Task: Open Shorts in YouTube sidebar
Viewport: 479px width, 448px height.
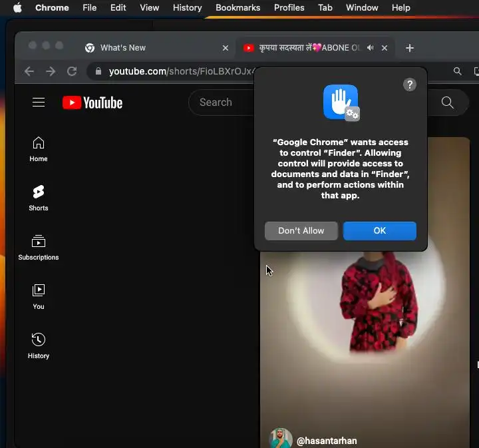Action: [39, 198]
